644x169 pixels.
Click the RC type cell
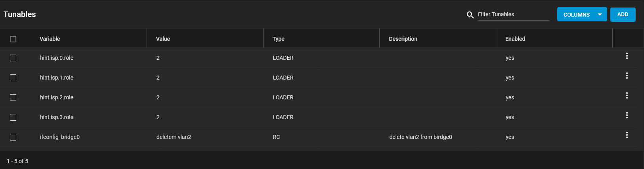pyautogui.click(x=276, y=137)
